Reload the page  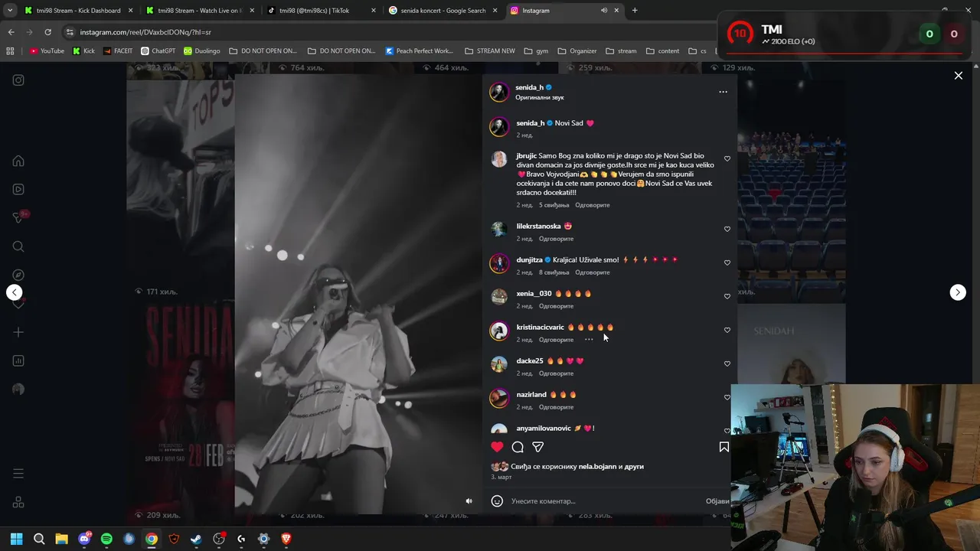[x=47, y=32]
